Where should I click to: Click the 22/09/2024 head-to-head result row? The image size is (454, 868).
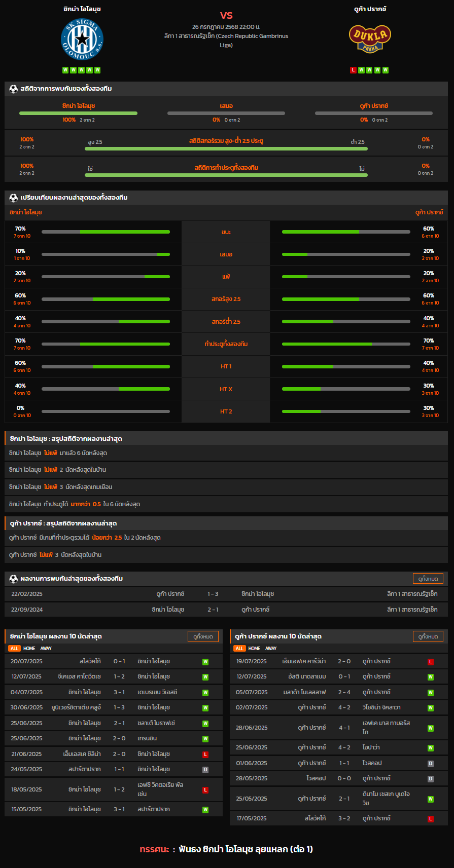[x=226, y=610]
